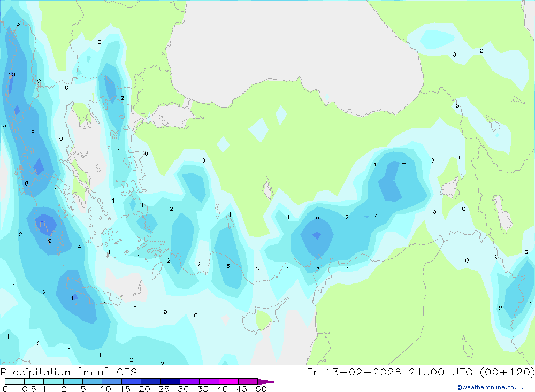
Task: Click the '6' precipitation value on map
Action: 33,133
